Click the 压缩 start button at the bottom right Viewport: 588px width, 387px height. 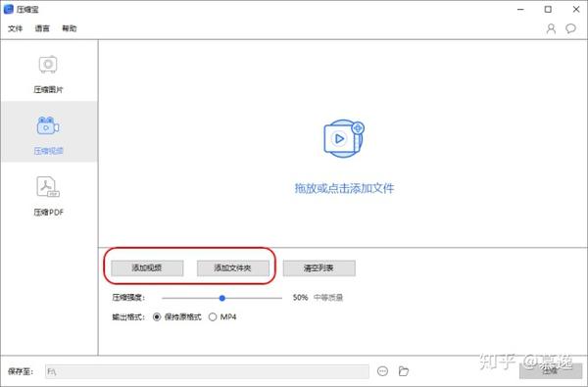550,371
